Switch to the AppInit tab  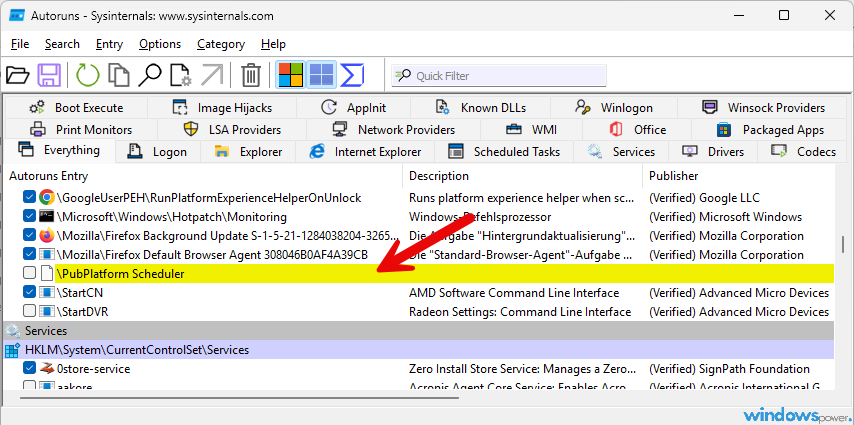pos(353,107)
